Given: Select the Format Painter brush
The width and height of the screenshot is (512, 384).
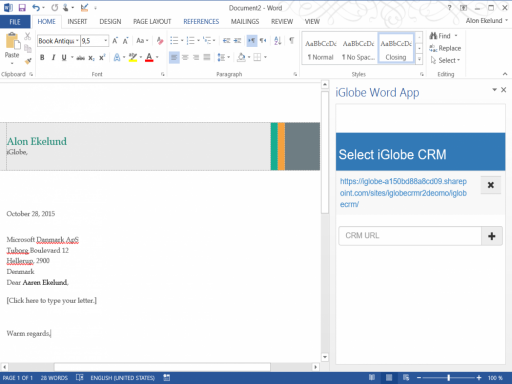Looking at the screenshot, I should pyautogui.click(x=28, y=61).
